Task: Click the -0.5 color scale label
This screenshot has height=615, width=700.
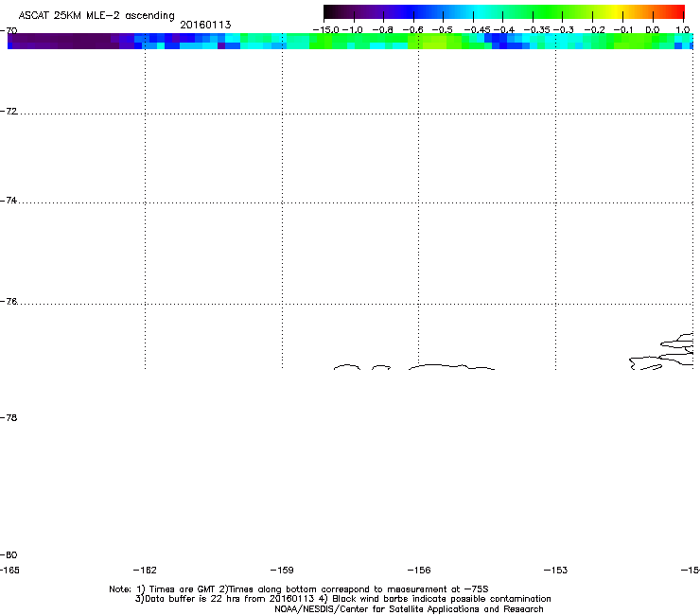Action: 443,30
